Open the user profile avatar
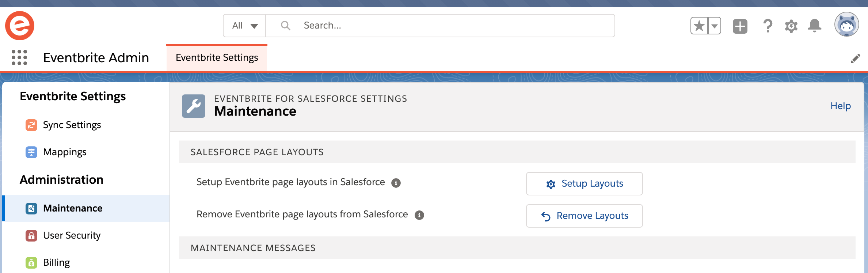Screen dimensions: 868x273 click(x=846, y=25)
